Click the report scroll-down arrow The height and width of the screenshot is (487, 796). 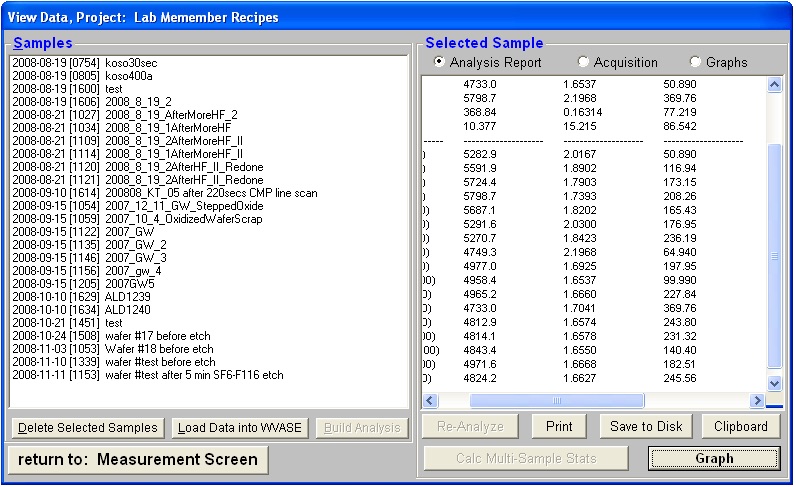pyautogui.click(x=774, y=383)
